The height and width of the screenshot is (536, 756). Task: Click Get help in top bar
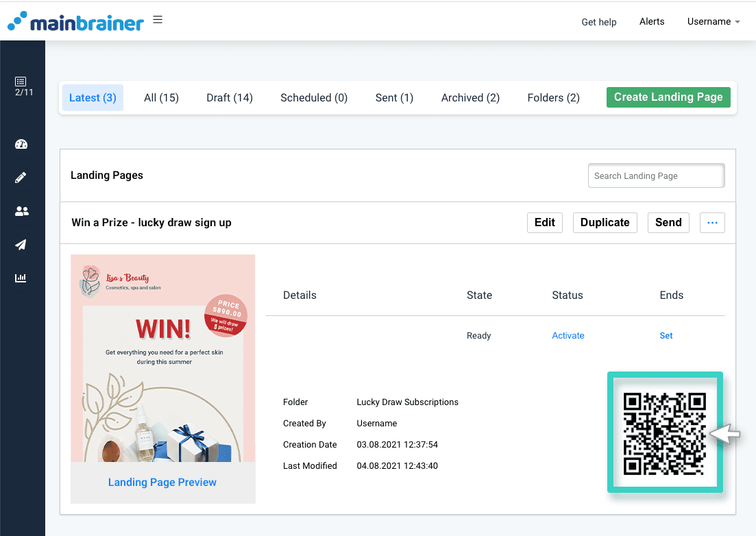(599, 22)
